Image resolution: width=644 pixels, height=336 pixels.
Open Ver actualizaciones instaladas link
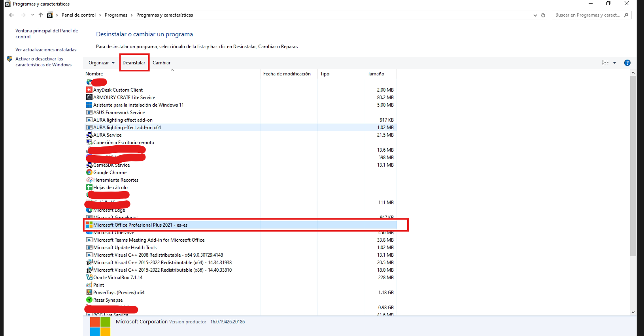coord(46,50)
